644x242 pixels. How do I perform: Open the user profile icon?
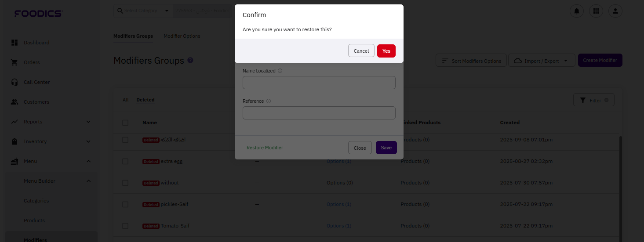click(x=615, y=11)
